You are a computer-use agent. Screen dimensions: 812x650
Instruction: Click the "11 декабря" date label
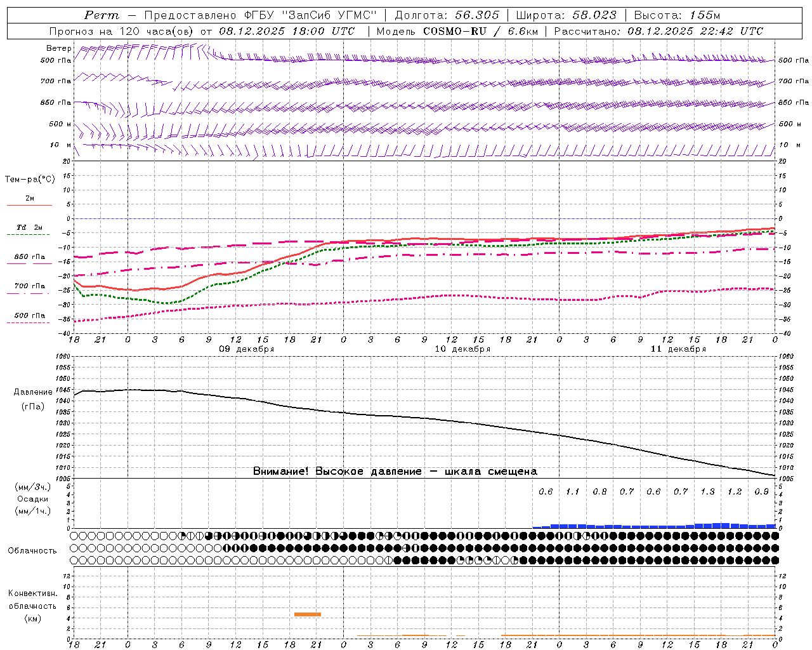point(678,349)
